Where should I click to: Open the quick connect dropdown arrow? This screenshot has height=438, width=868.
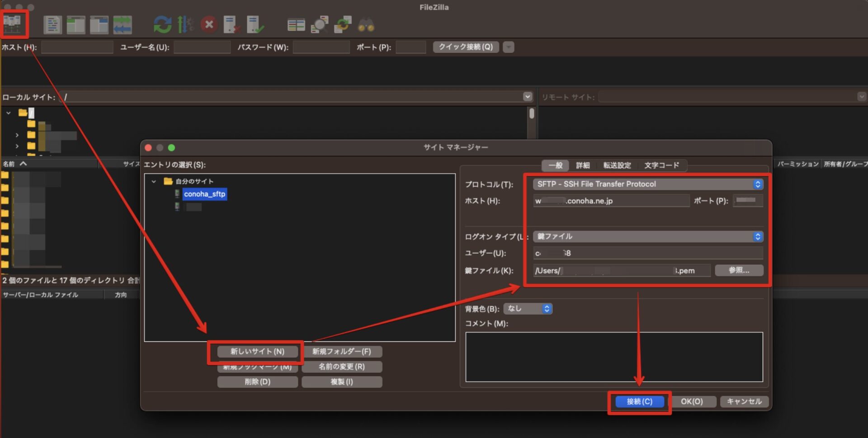tap(508, 47)
